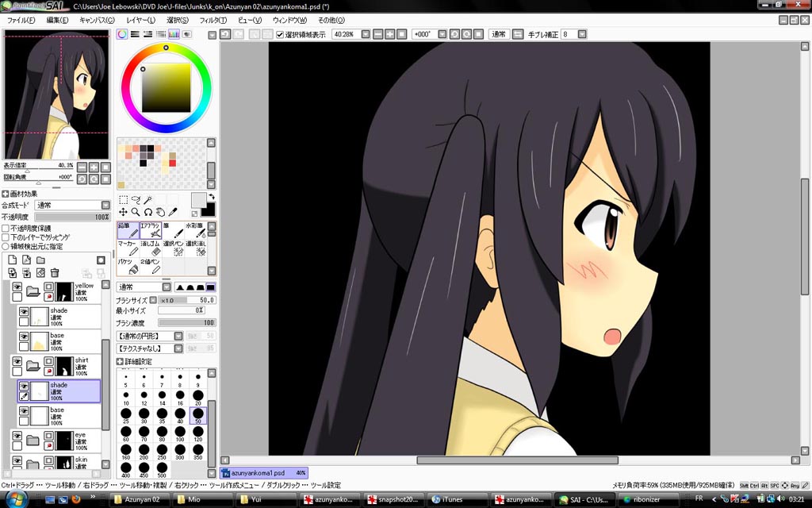Viewport: 812px width, 508px height.
Task: Select the eyedropper color picker tool
Action: tap(173, 211)
